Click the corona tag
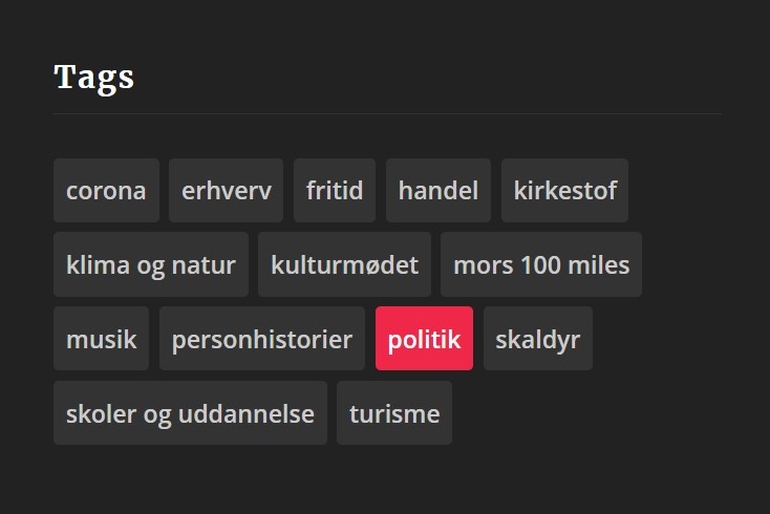Image resolution: width=770 pixels, height=514 pixels. [106, 190]
